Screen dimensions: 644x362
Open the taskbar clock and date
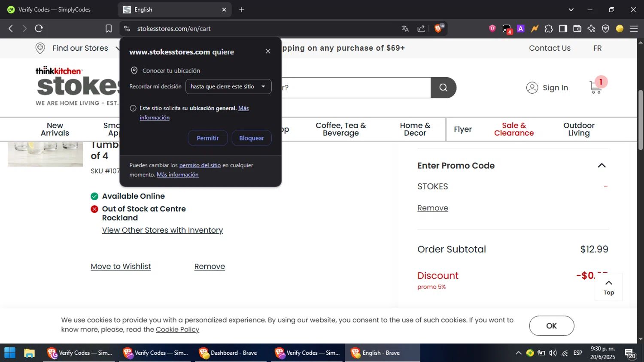click(602, 353)
